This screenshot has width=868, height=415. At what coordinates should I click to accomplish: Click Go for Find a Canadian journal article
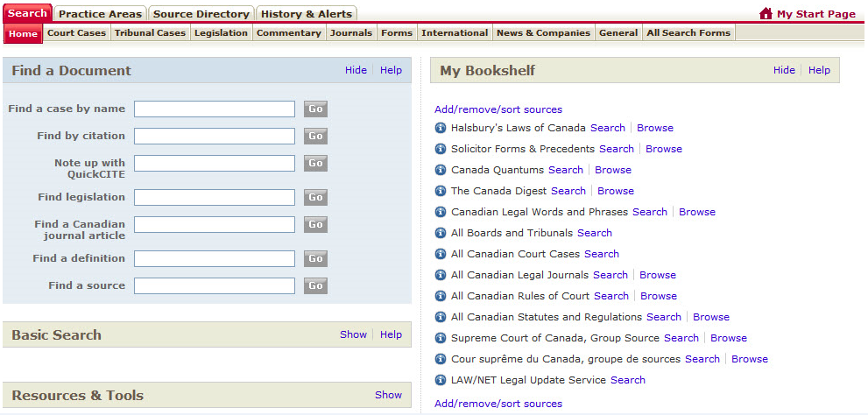coord(315,225)
